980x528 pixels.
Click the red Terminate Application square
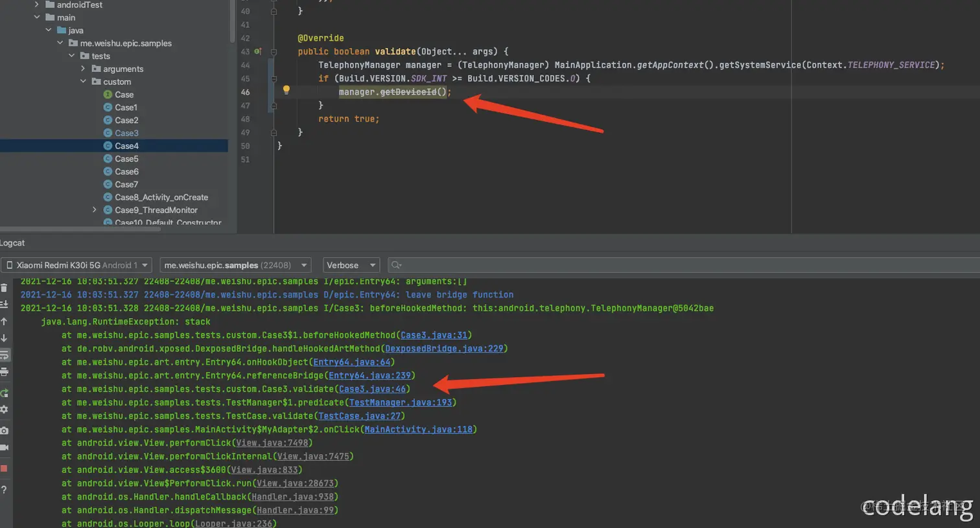coord(4,468)
